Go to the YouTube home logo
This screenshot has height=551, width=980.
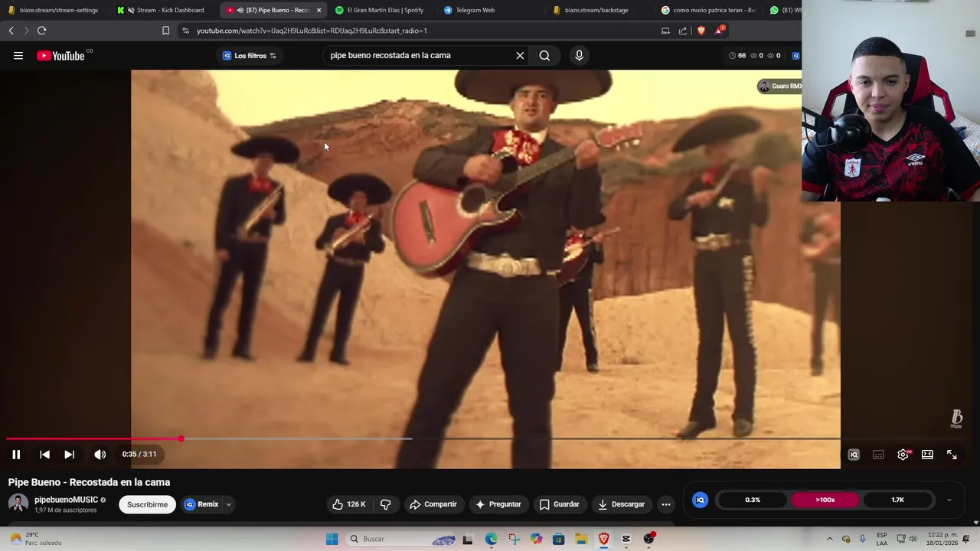60,55
